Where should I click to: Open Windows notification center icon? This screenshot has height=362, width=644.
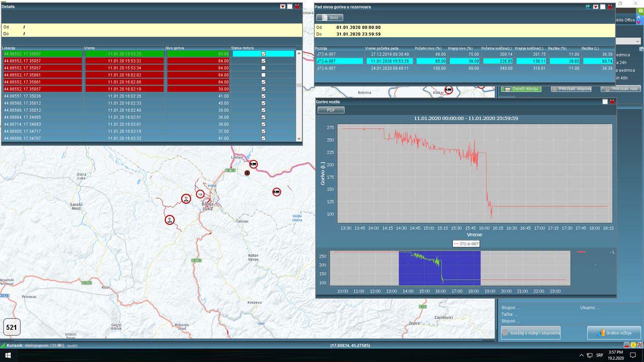[633, 355]
